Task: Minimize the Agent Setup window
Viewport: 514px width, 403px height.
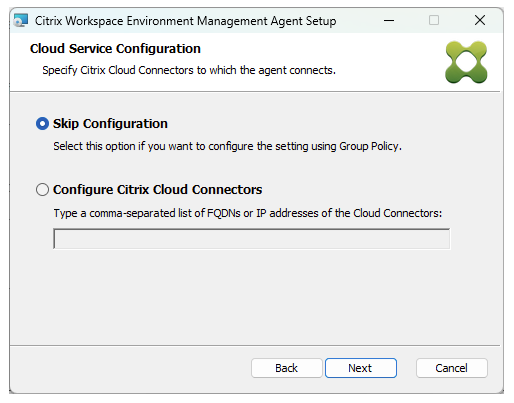Action: pyautogui.click(x=389, y=21)
